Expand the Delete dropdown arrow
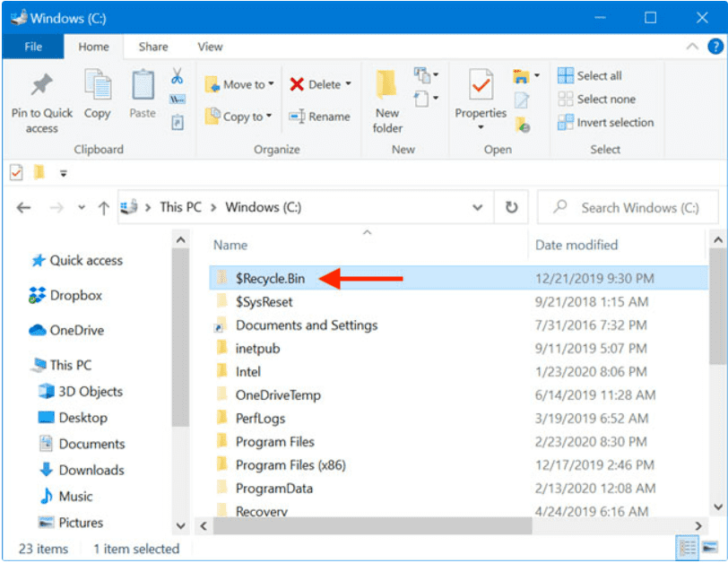This screenshot has width=728, height=563. tap(349, 84)
